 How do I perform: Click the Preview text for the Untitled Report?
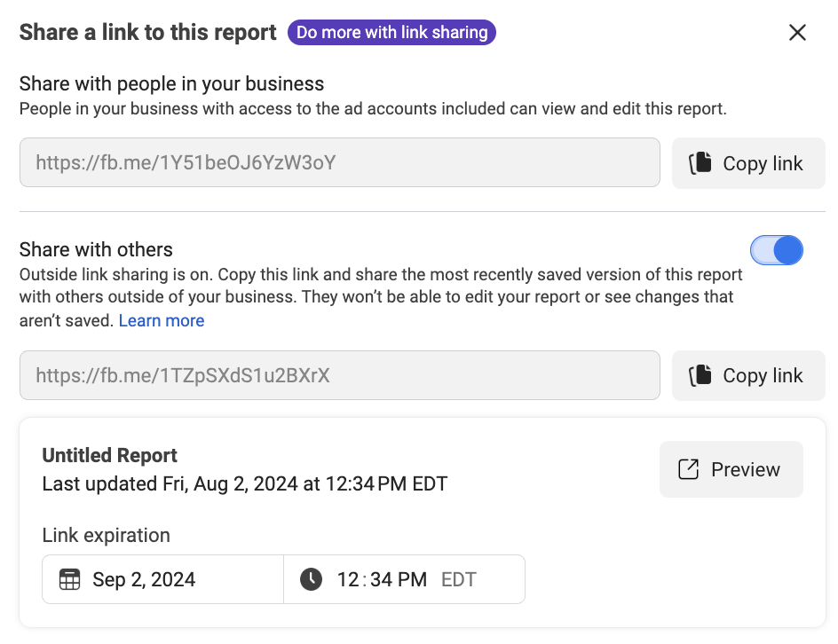[746, 469]
